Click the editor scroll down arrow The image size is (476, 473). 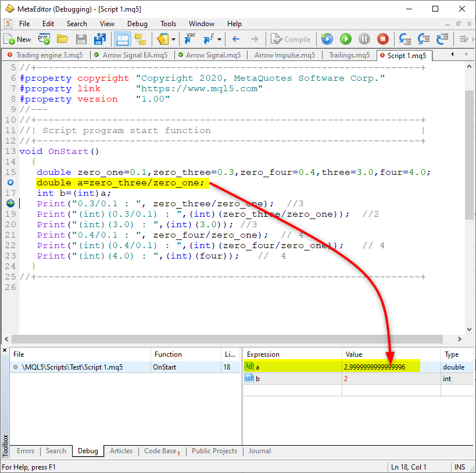pos(470,329)
